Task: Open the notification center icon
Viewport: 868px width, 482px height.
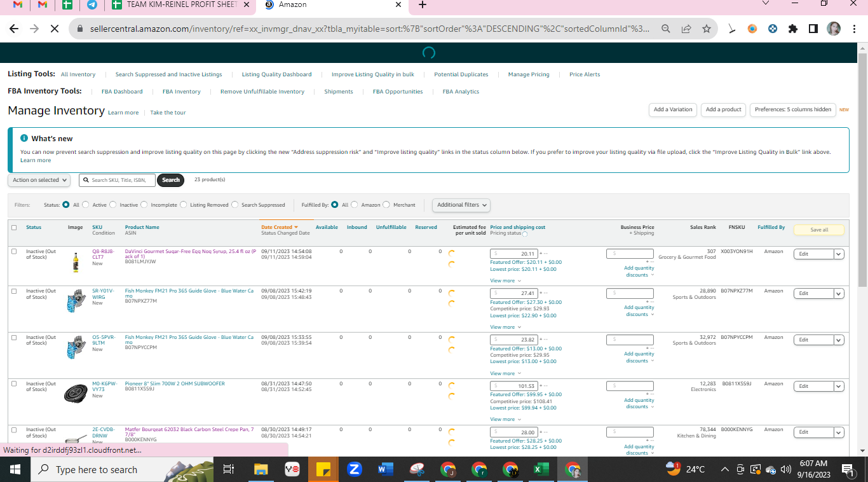Action: coord(847,469)
